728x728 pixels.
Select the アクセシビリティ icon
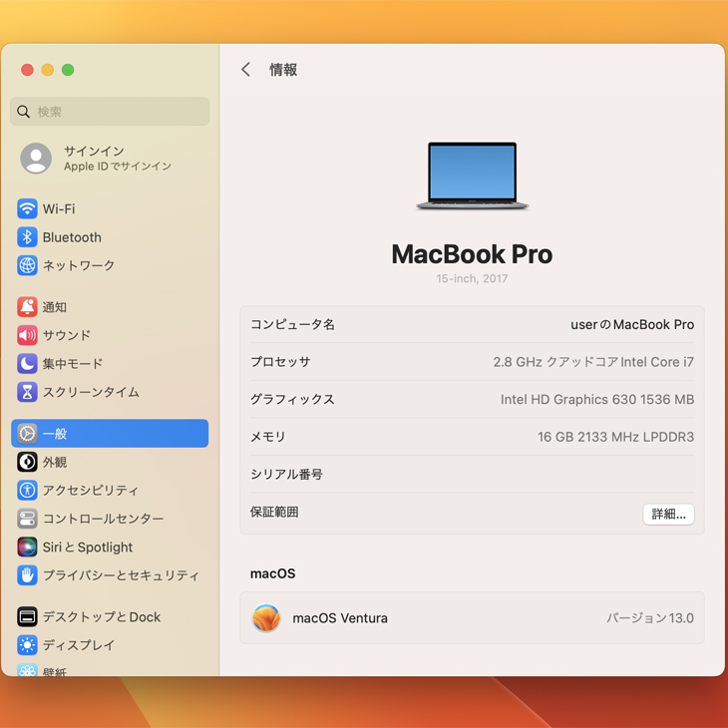click(x=27, y=490)
